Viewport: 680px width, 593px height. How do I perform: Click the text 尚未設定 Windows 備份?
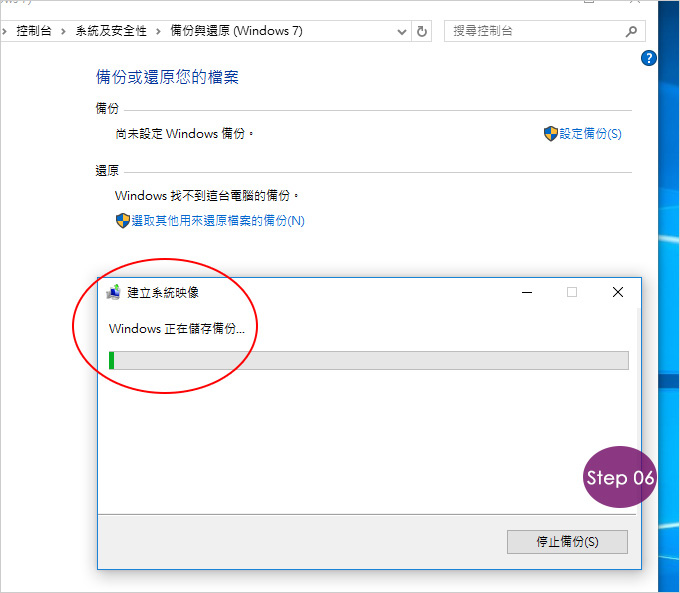tap(184, 134)
